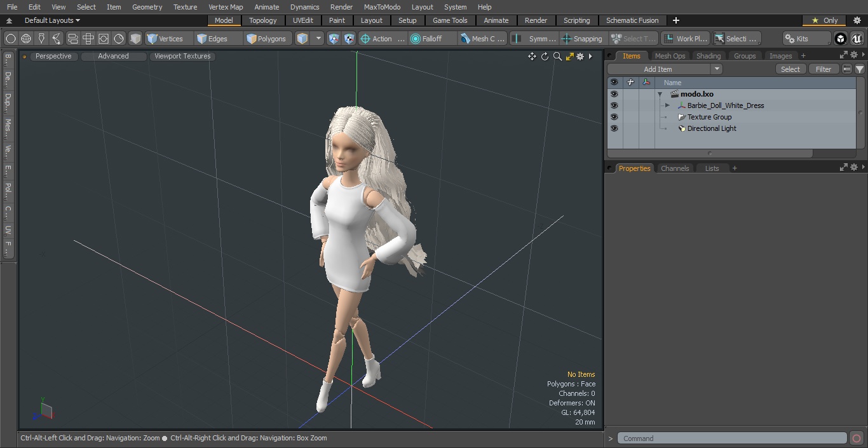Open the MaxToModo menu
Viewport: 868px width, 448px height.
coord(382,7)
